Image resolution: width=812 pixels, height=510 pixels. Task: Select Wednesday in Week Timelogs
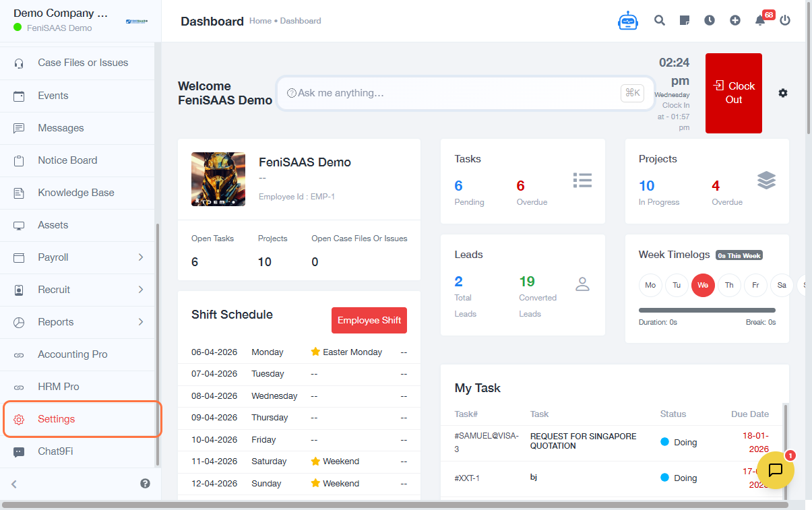(x=703, y=285)
